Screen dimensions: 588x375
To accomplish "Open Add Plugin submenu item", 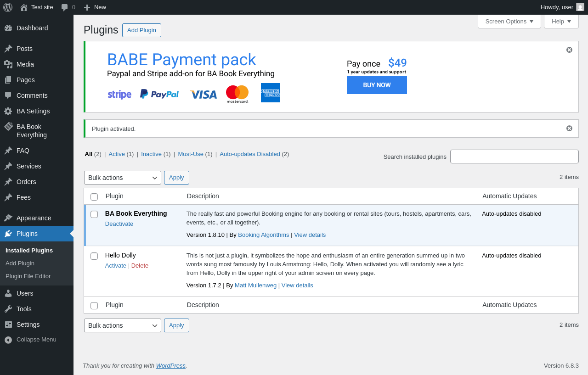I will coord(20,263).
